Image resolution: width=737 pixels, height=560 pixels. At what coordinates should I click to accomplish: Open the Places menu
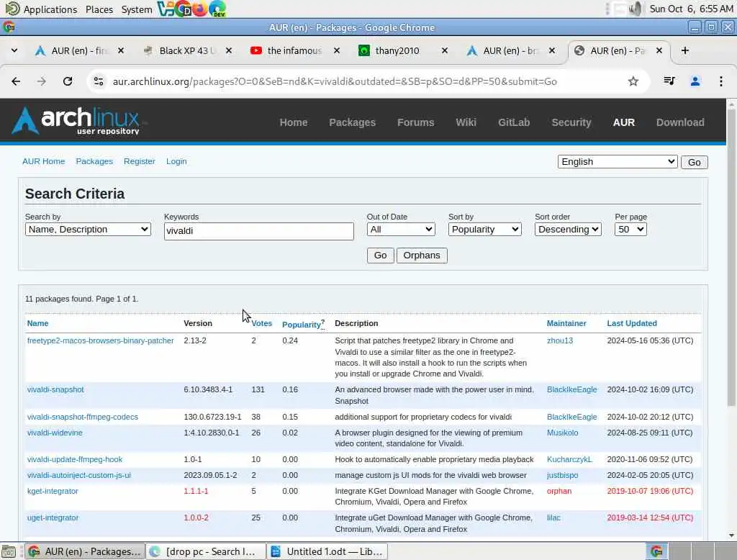99,9
